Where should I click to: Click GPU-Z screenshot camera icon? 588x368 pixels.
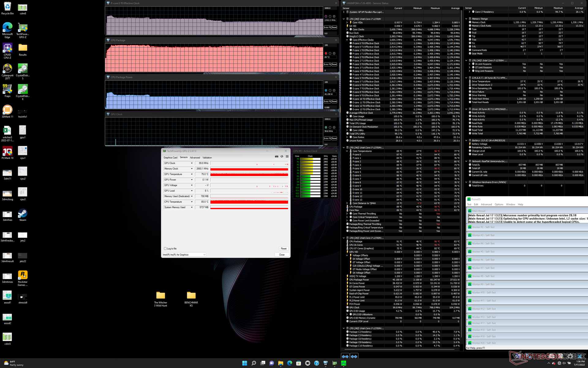coord(277,156)
